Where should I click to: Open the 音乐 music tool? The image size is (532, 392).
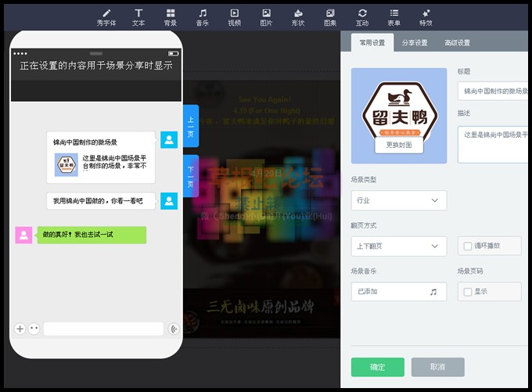point(203,18)
